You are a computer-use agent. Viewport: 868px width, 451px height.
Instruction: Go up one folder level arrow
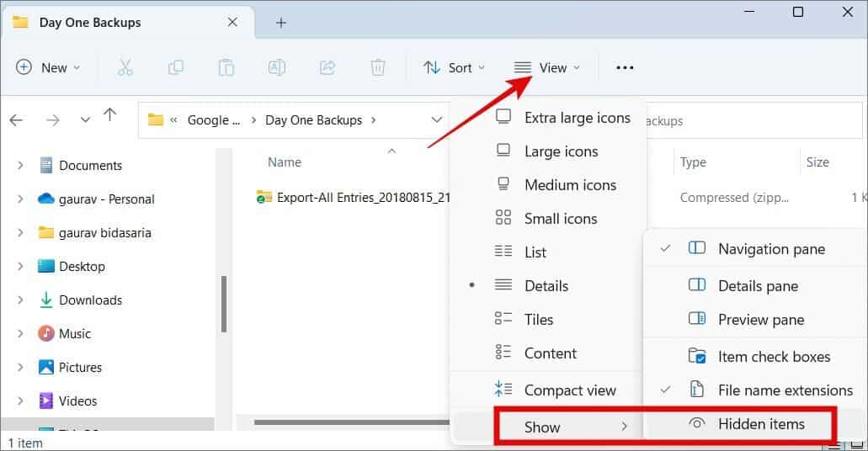coord(110,115)
